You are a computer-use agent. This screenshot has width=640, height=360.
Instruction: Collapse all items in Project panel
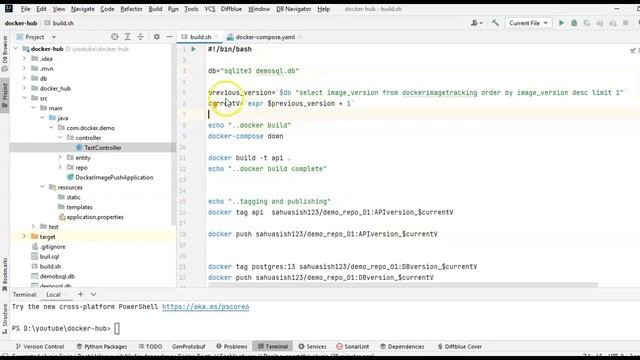point(140,37)
